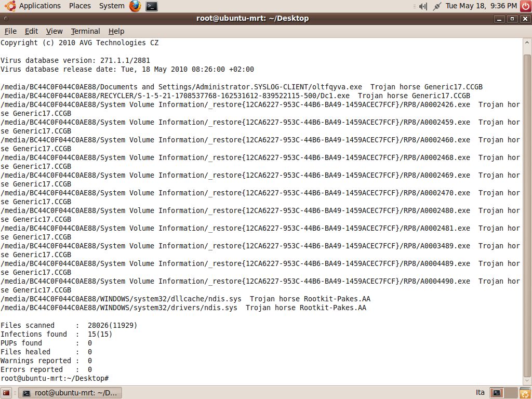The width and height of the screenshot is (532, 399).
Task: Click the 'Warnings reported : 0' line
Action: 46,361
